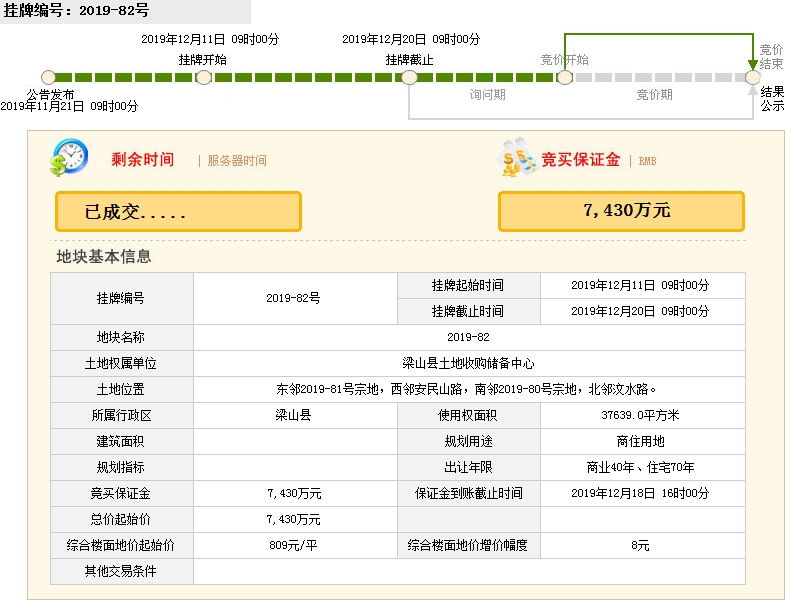
Task: Click the coins bid deposit icon
Action: click(x=517, y=157)
